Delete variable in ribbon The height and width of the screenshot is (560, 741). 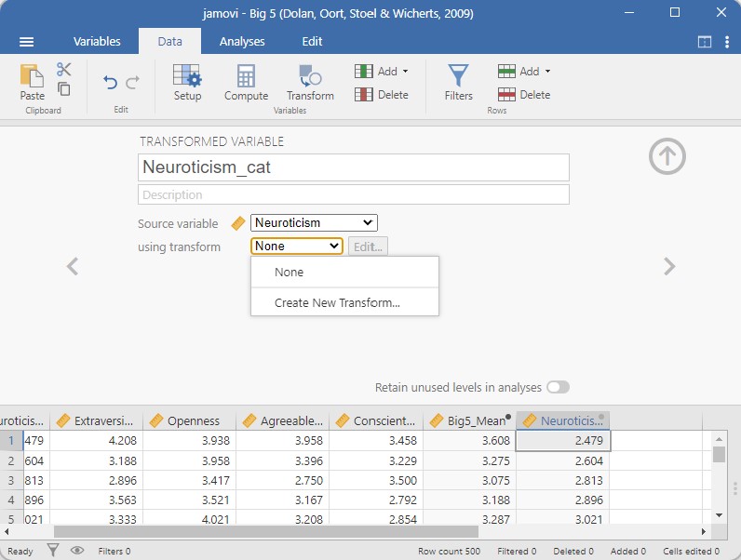tap(382, 95)
